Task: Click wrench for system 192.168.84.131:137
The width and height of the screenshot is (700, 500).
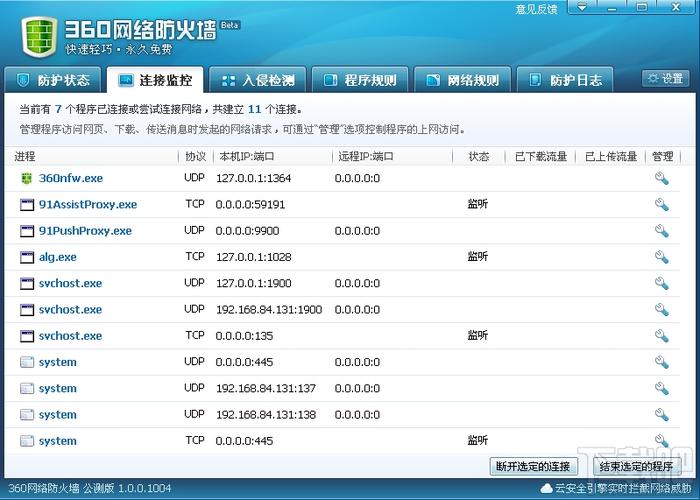Action: click(662, 388)
